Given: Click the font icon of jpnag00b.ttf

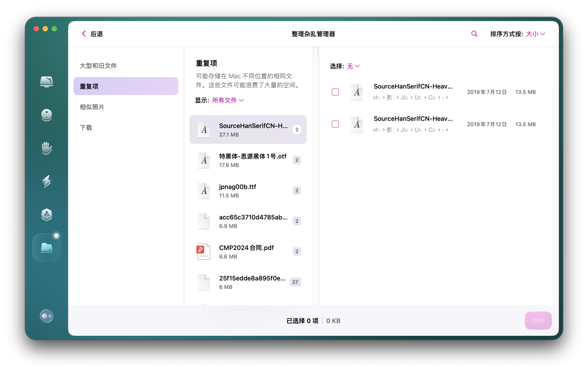Looking at the screenshot, I should click(x=204, y=191).
